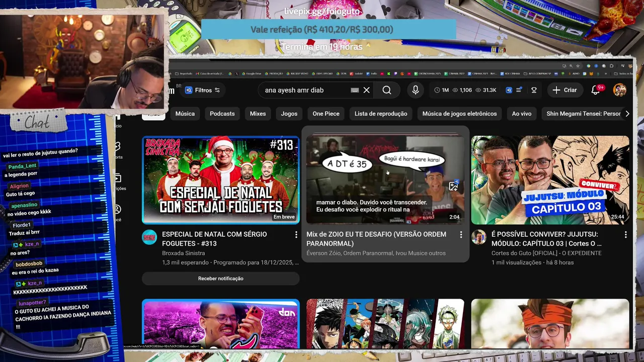This screenshot has width=644, height=362.
Task: Select the Música chip
Action: (x=185, y=114)
